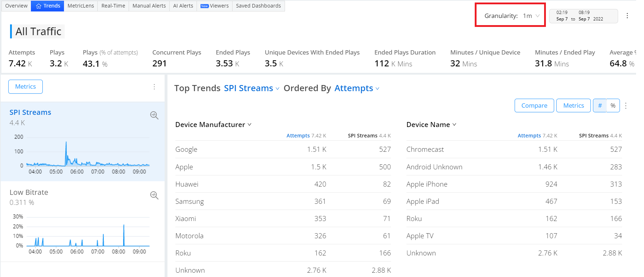Expand the Device Manufacturer dimension selector
Image resolution: width=644 pixels, height=277 pixels.
pyautogui.click(x=213, y=125)
